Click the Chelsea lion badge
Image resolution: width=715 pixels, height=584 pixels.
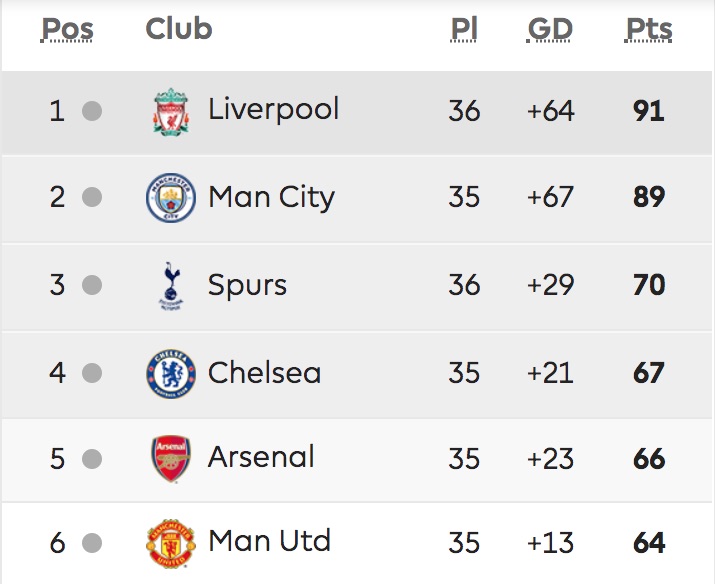[171, 373]
